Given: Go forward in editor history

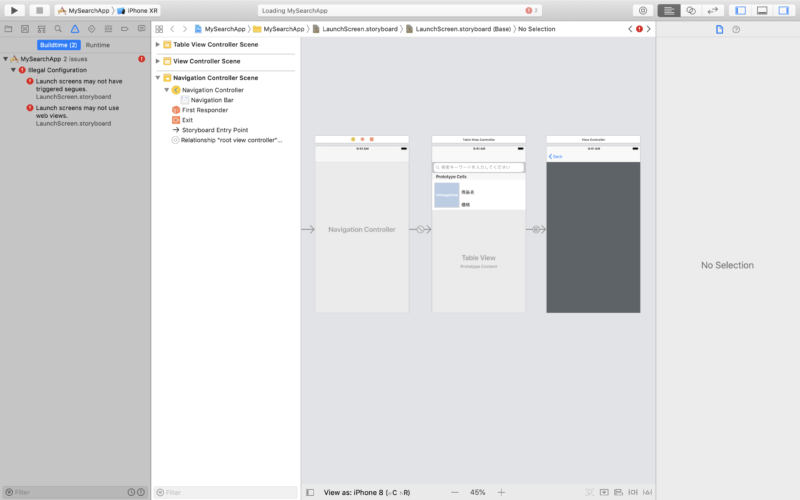Looking at the screenshot, I should (185, 29).
